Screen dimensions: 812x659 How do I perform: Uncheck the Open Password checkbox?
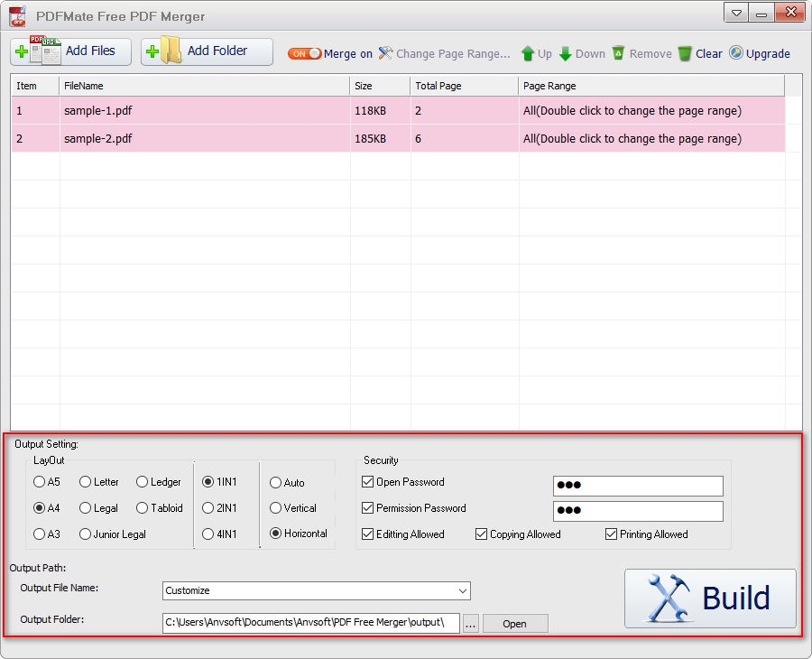368,482
